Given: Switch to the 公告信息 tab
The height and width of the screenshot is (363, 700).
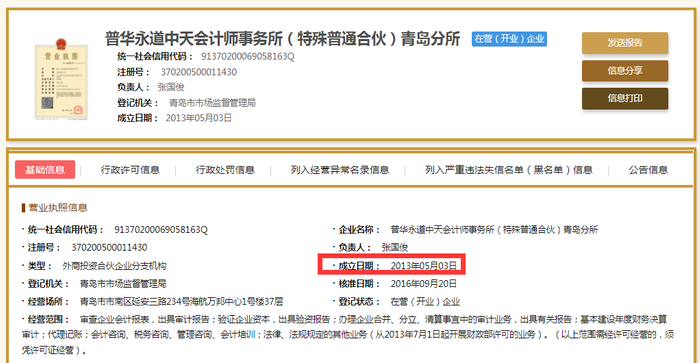Looking at the screenshot, I should click(648, 170).
